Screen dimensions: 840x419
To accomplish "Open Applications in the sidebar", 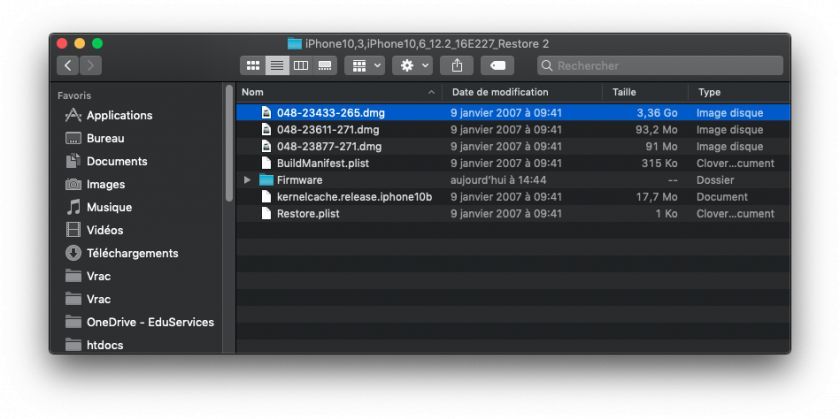I will tap(119, 115).
